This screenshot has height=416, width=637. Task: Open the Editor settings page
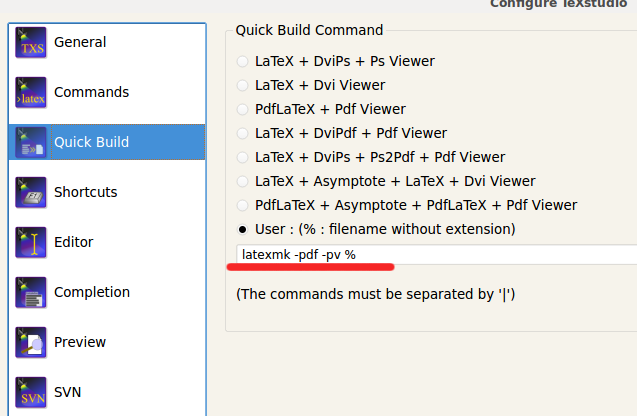pos(74,242)
